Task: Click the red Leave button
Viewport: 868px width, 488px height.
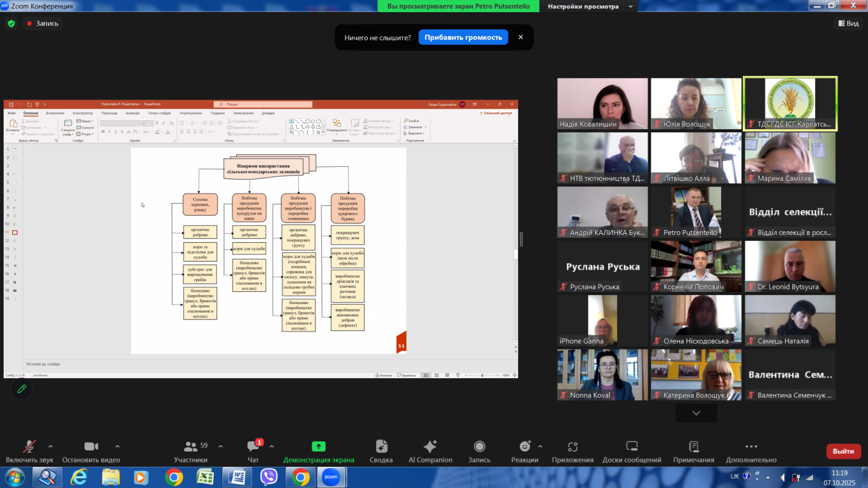Action: [x=843, y=451]
